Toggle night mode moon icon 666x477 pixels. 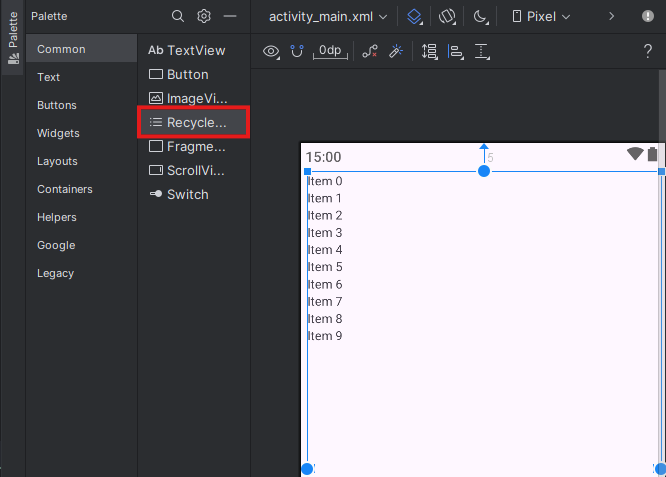tap(481, 16)
